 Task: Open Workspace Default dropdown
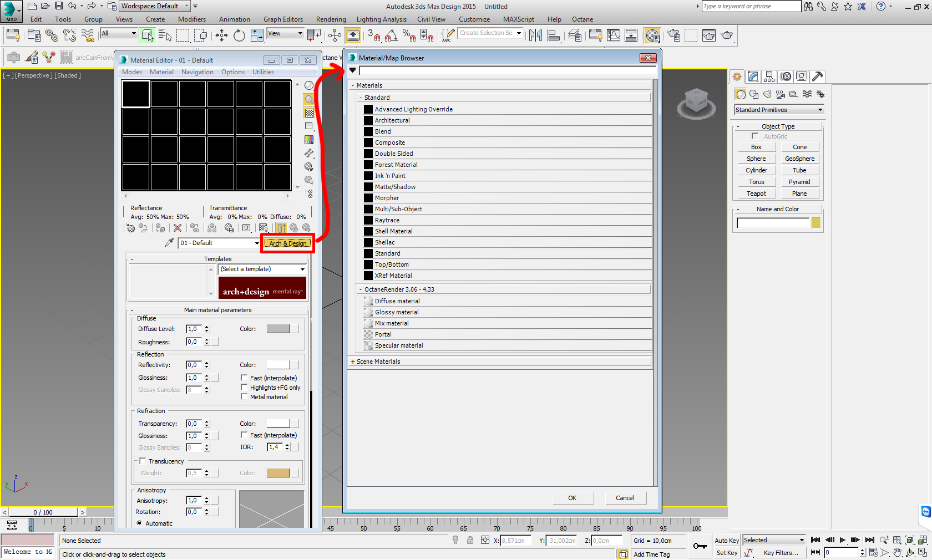pos(155,6)
